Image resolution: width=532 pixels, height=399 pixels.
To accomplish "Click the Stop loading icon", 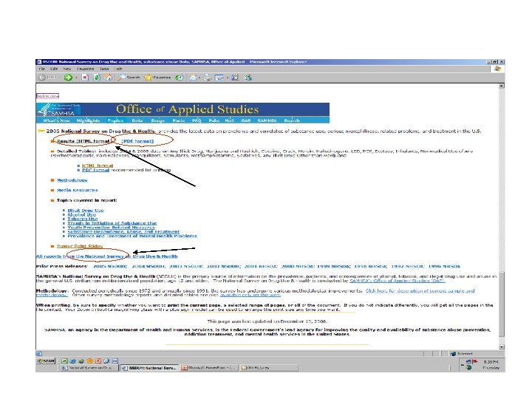I will [85, 78].
